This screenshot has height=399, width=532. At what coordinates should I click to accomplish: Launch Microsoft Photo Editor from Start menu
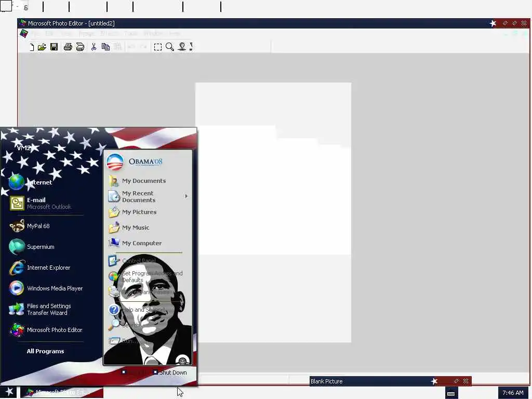coord(46,330)
